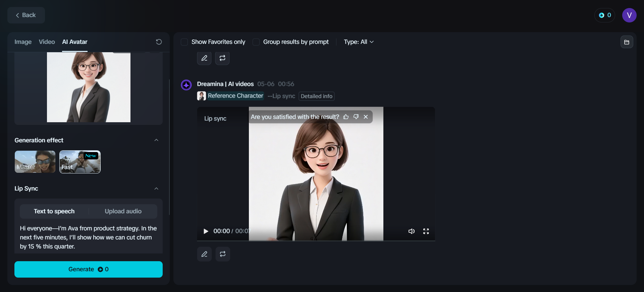
Task: Select the Text to speech option
Action: coord(54,211)
